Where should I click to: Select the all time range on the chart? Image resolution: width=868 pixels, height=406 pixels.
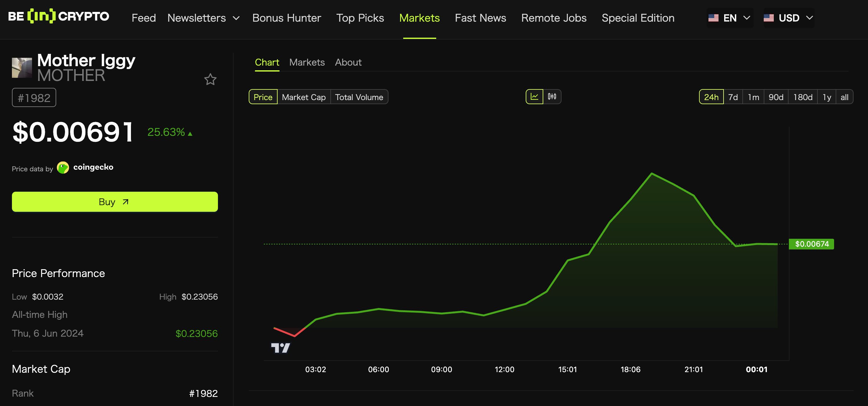pos(844,97)
